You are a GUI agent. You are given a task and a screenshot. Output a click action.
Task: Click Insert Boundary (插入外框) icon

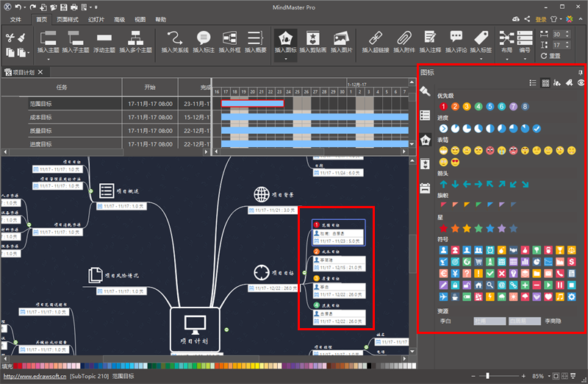(x=229, y=38)
